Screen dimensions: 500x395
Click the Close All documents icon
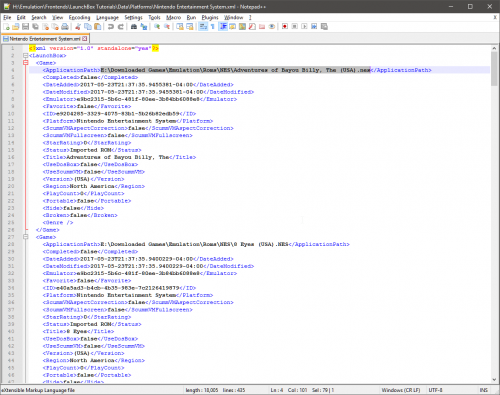[x=55, y=27]
